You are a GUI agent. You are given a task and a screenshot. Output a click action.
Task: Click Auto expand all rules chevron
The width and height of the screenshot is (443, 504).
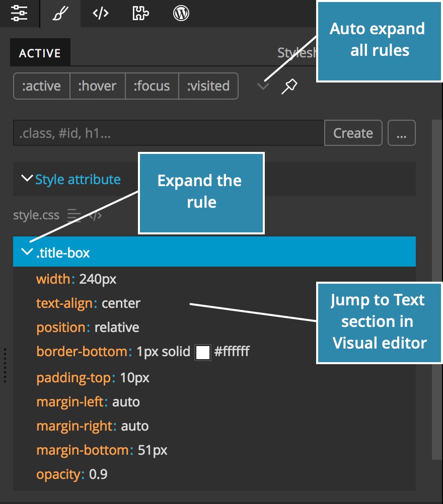pos(262,86)
